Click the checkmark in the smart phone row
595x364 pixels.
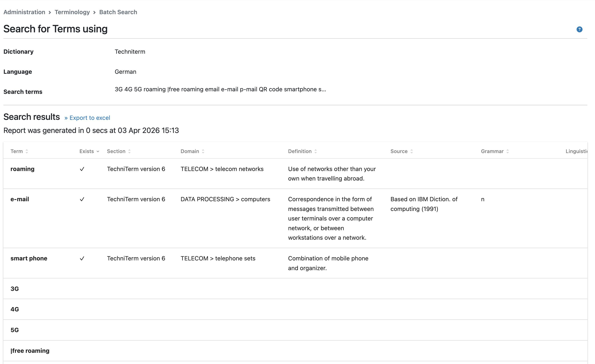pos(82,259)
